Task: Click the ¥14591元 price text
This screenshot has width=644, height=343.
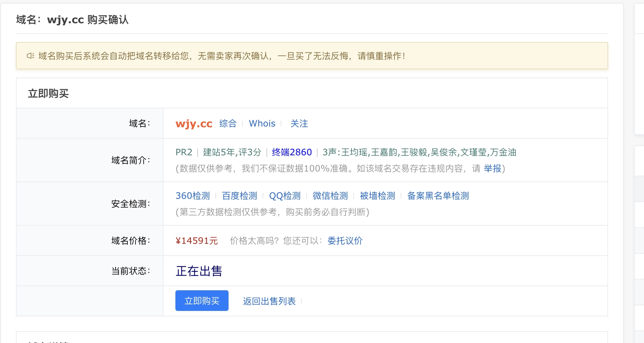Action: tap(197, 241)
